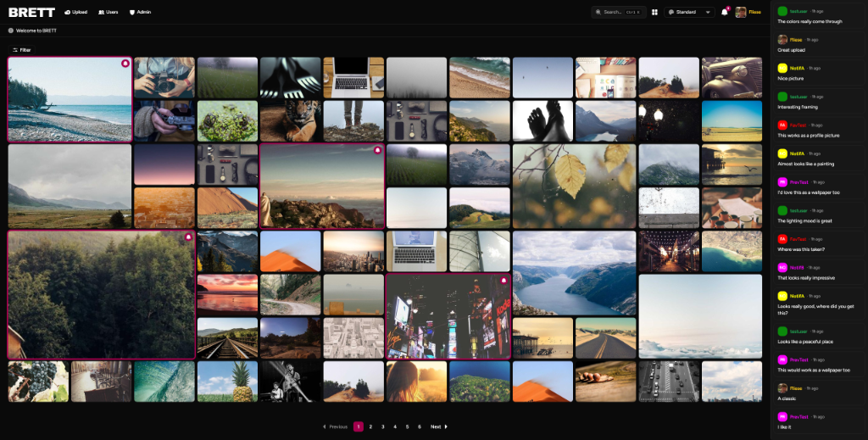Image resolution: width=868 pixels, height=440 pixels.
Task: Jump to page 6
Action: click(x=419, y=426)
